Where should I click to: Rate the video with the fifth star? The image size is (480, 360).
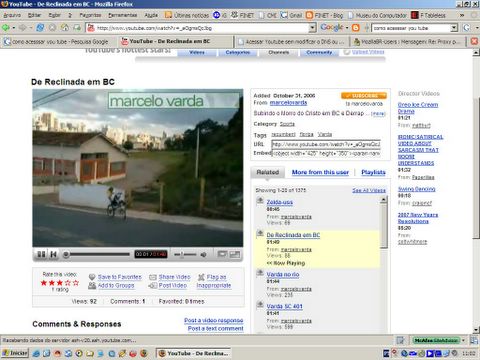coord(76,283)
